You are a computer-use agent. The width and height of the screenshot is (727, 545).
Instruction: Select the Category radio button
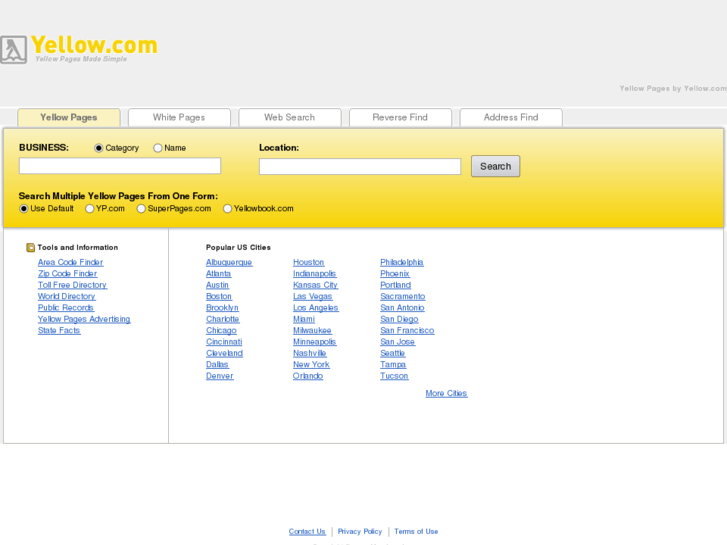point(98,148)
